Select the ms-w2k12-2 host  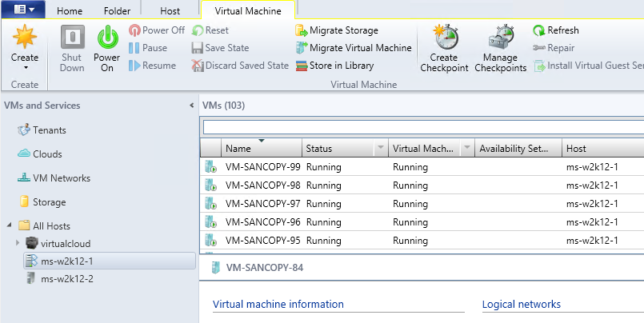click(x=67, y=277)
